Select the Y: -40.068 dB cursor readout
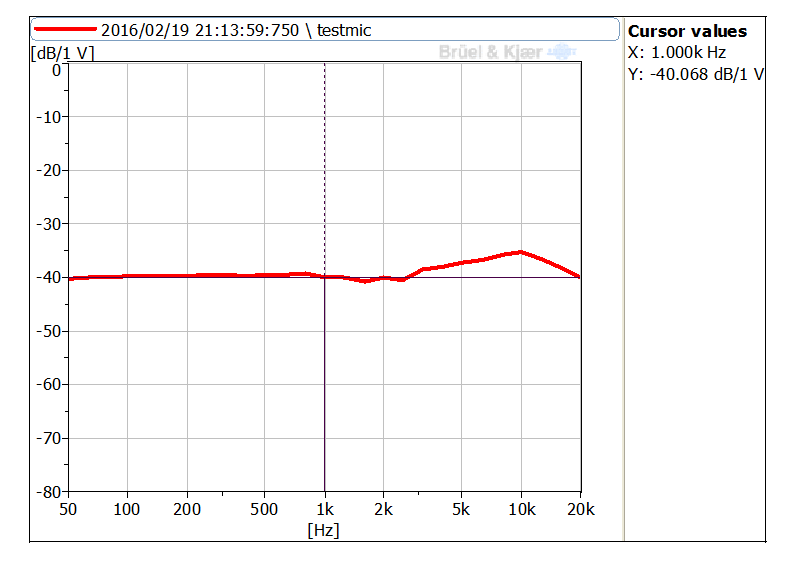The image size is (810, 580). coord(696,73)
